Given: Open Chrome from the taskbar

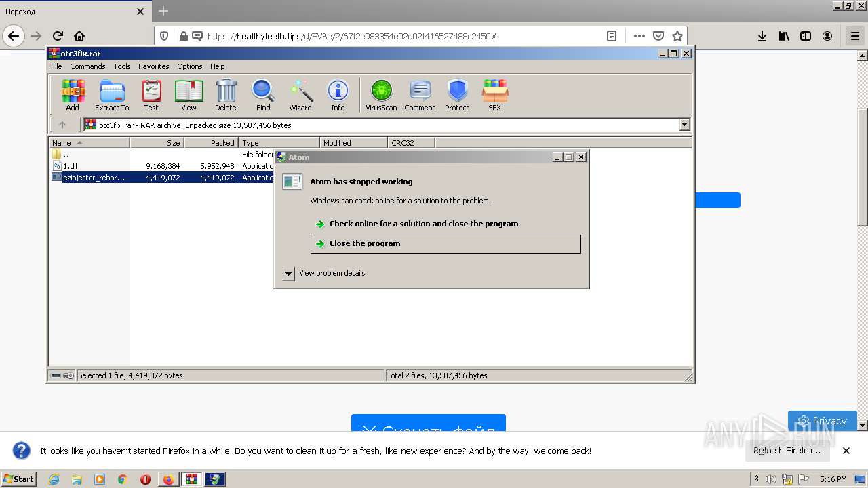Looking at the screenshot, I should (x=122, y=479).
